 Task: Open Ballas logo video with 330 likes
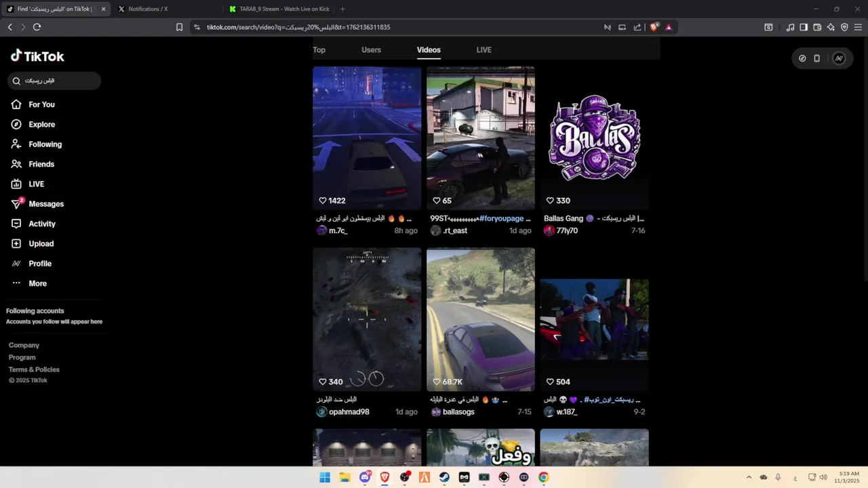pyautogui.click(x=594, y=138)
